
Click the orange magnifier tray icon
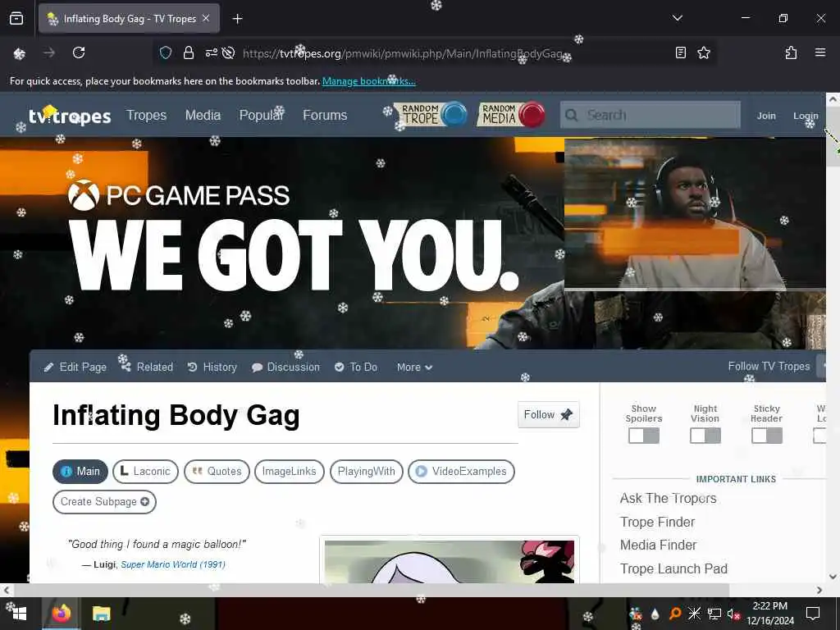click(x=675, y=614)
